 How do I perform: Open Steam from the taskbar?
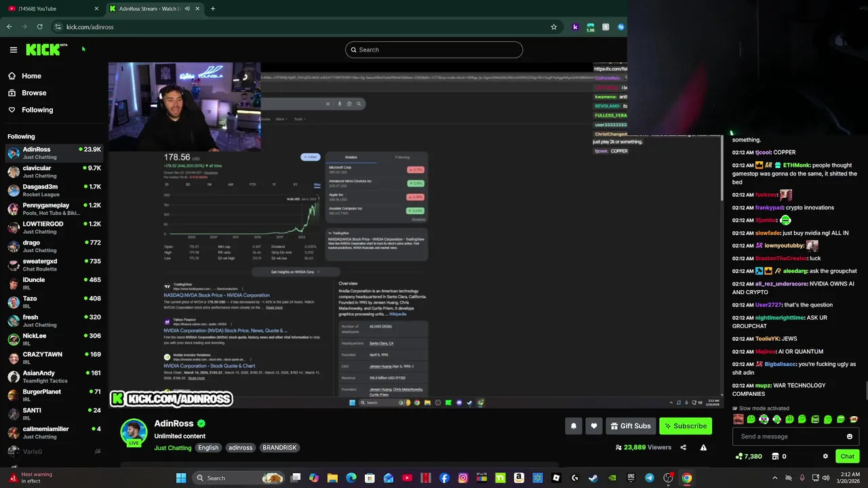593,478
